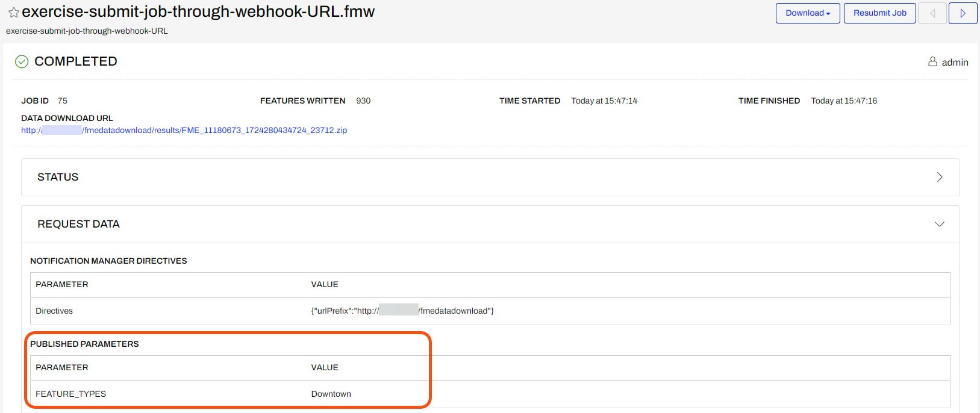The image size is (980, 413).
Task: Select the FEATURE_TYPES parameter name cell
Action: (70, 394)
